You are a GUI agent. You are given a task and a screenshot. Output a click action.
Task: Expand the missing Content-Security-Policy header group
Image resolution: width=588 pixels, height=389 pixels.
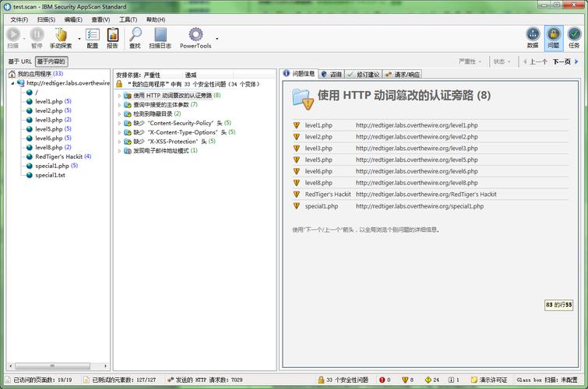119,123
